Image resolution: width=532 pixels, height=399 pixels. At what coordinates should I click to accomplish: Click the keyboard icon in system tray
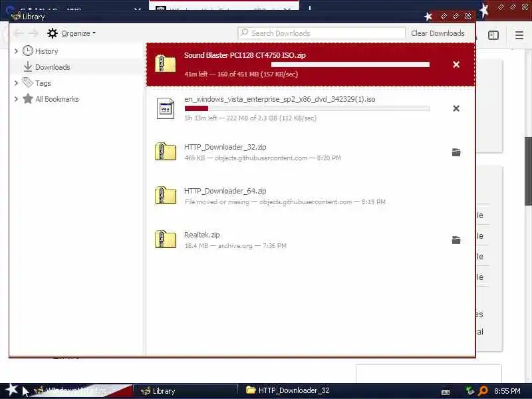click(446, 392)
